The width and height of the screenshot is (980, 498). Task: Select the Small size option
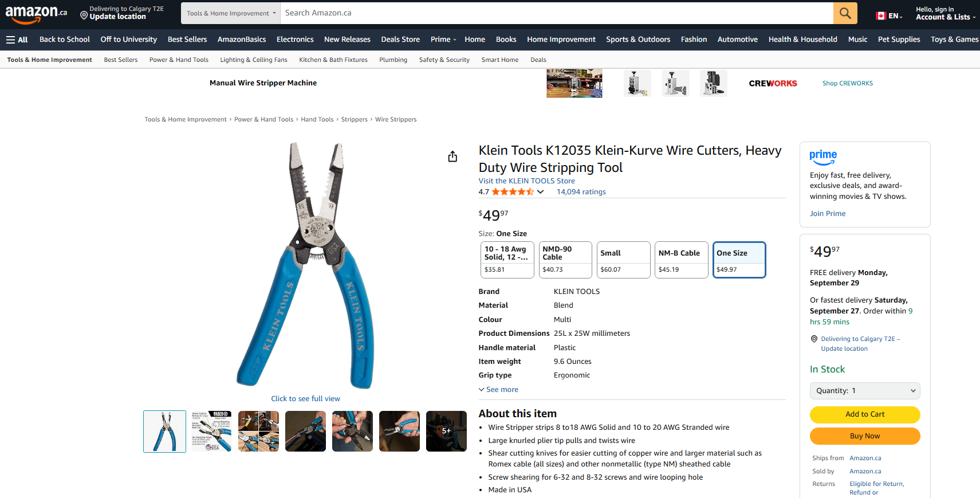coord(623,260)
